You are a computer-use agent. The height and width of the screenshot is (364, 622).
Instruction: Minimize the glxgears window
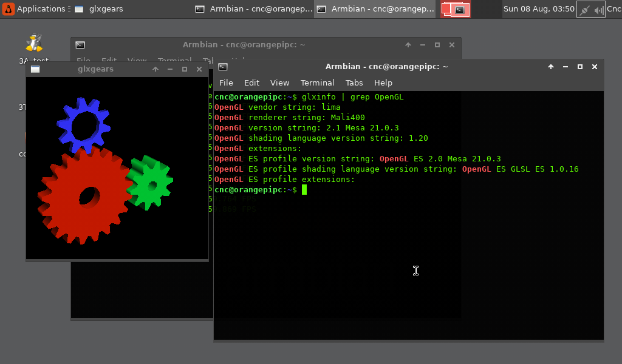coord(170,69)
